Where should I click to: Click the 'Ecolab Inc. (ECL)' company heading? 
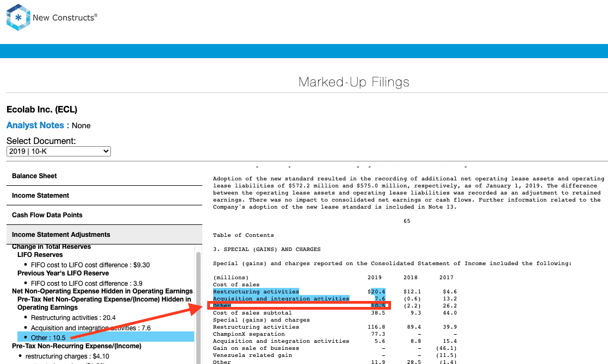point(42,110)
